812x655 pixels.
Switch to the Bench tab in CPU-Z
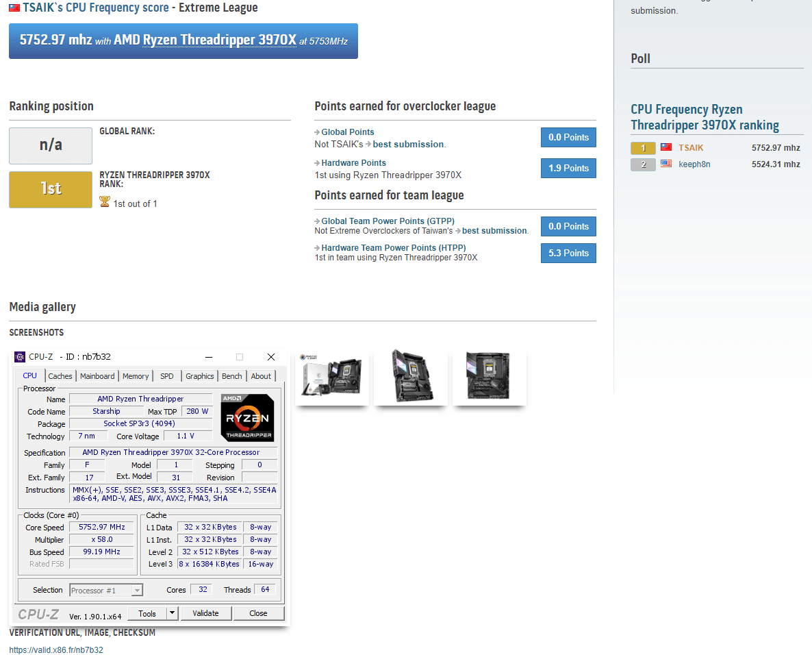tap(231, 375)
